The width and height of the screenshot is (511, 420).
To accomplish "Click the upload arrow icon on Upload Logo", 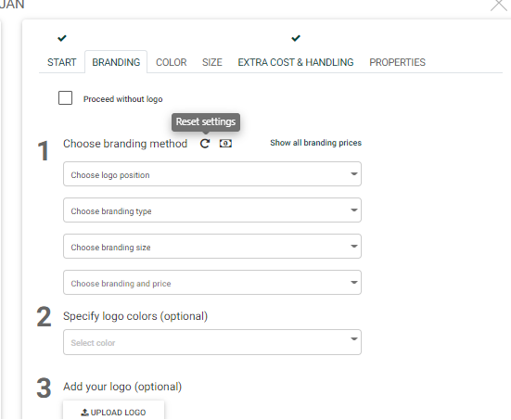I will tap(84, 413).
